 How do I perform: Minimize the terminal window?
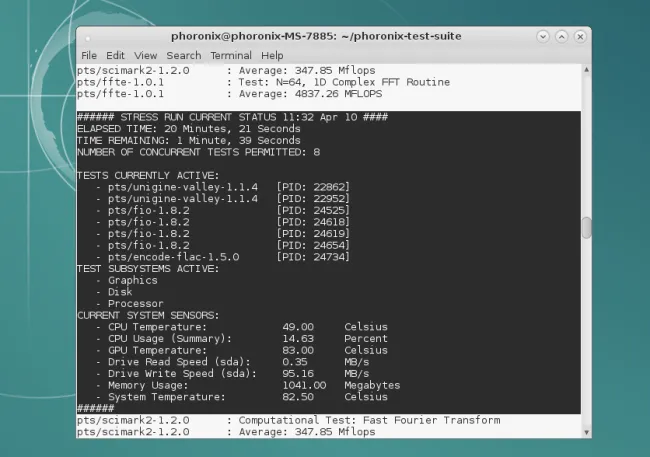coord(543,37)
